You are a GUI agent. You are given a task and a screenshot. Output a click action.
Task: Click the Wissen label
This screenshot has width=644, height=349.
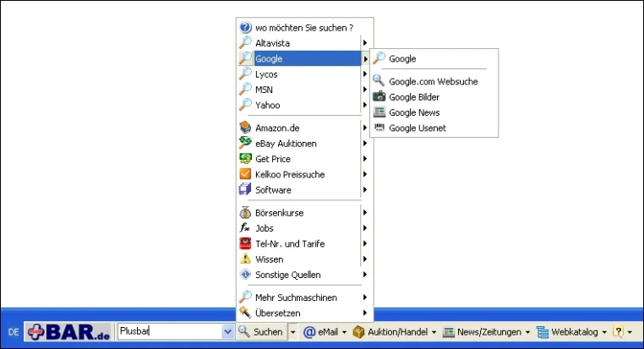pyautogui.click(x=270, y=259)
